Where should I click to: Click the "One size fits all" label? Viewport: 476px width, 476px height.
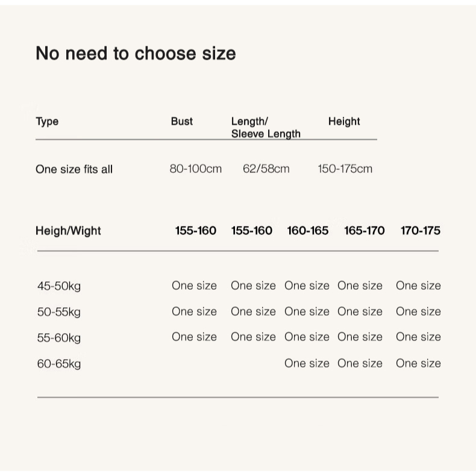74,169
